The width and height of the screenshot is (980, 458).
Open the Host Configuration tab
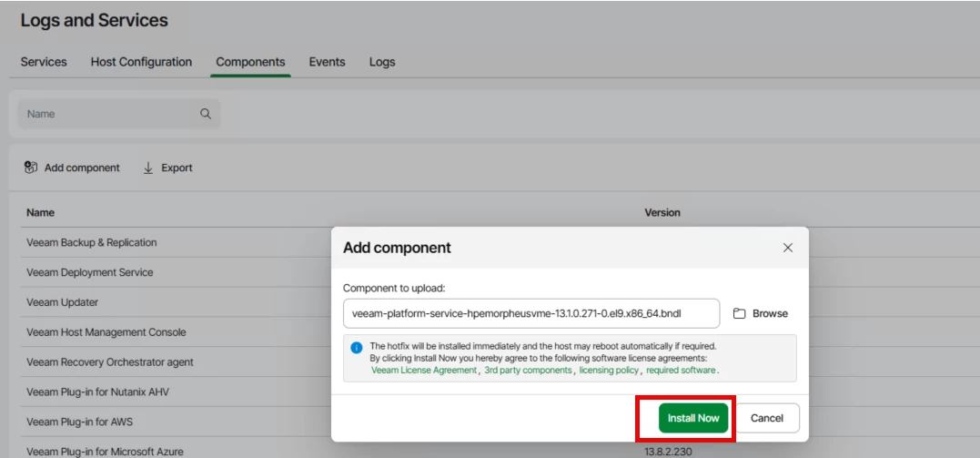(141, 62)
